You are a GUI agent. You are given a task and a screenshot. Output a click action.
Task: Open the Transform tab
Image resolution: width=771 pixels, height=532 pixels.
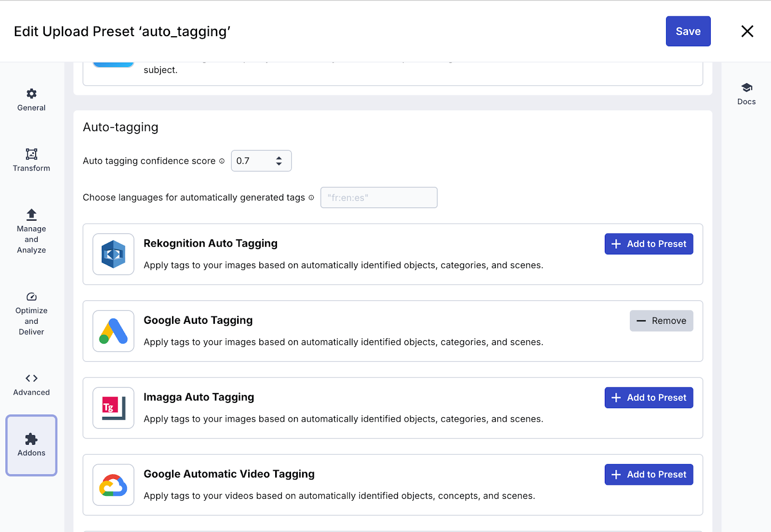tap(31, 160)
